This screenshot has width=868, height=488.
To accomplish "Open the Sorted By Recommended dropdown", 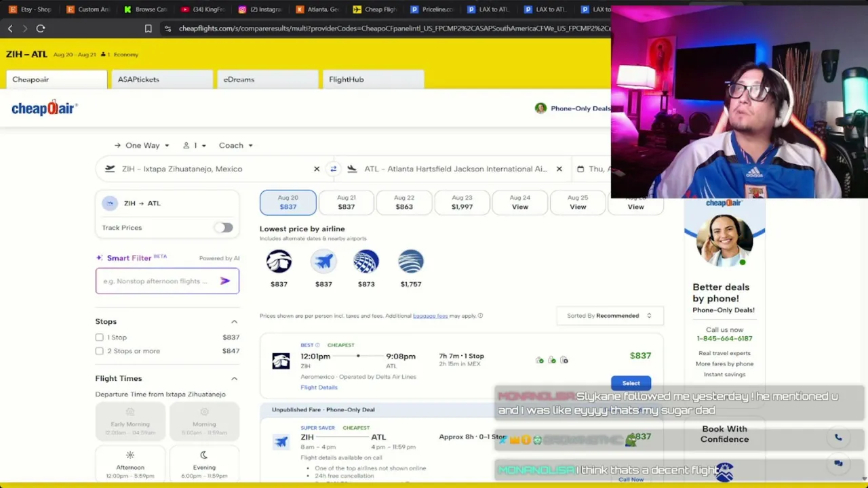I will [610, 316].
